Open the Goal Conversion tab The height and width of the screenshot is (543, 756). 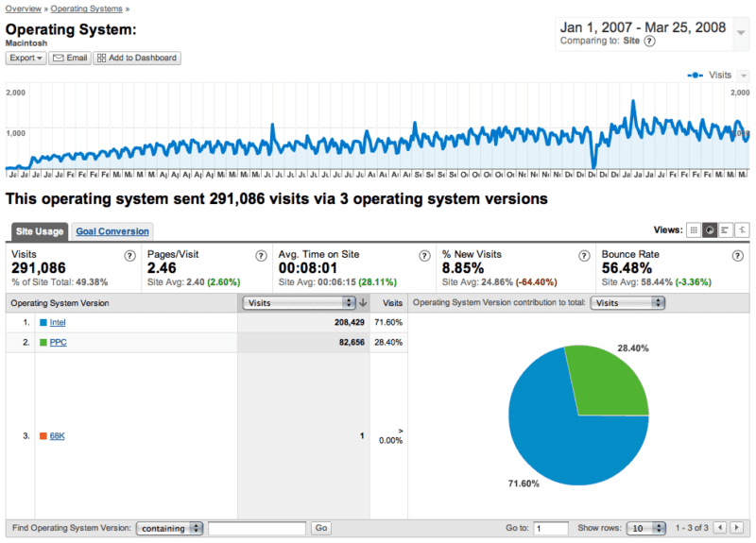pos(112,231)
